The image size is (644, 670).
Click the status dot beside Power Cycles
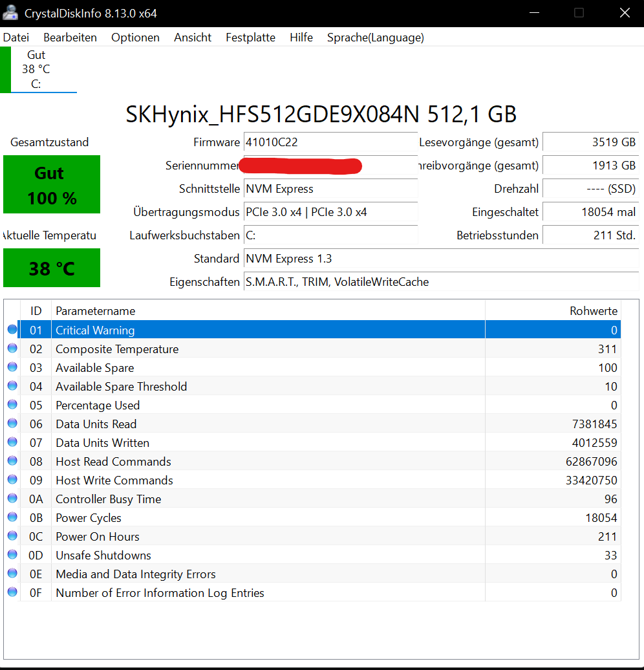12,517
